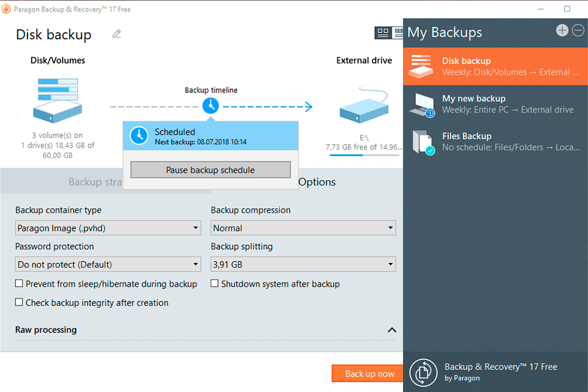This screenshot has width=588, height=392.
Task: Minimize the Paragon window
Action: point(540,9)
